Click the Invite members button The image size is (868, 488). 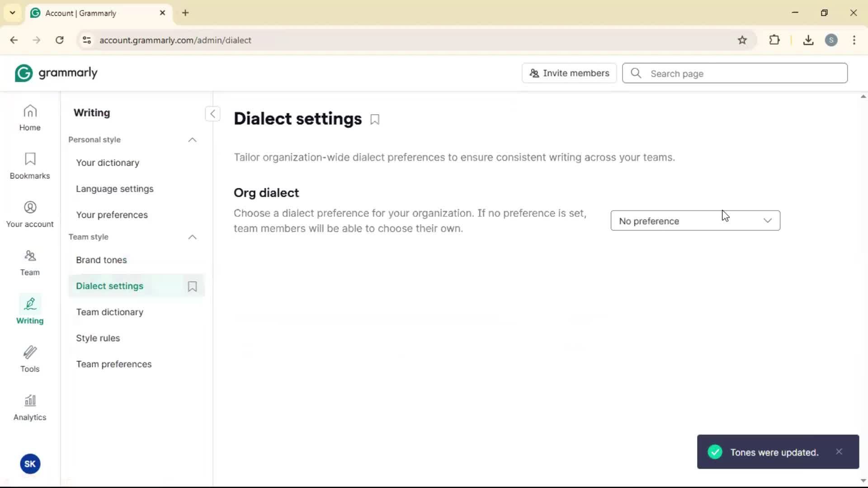pos(569,73)
